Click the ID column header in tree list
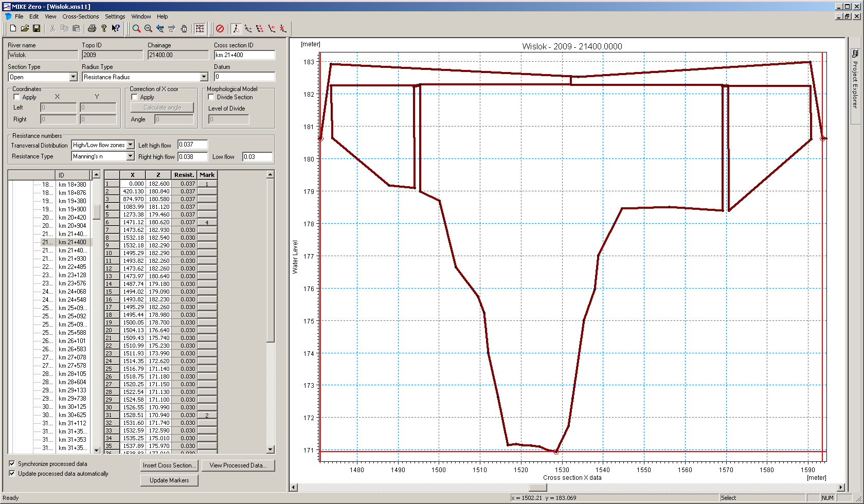Image resolution: width=864 pixels, height=504 pixels. [71, 175]
